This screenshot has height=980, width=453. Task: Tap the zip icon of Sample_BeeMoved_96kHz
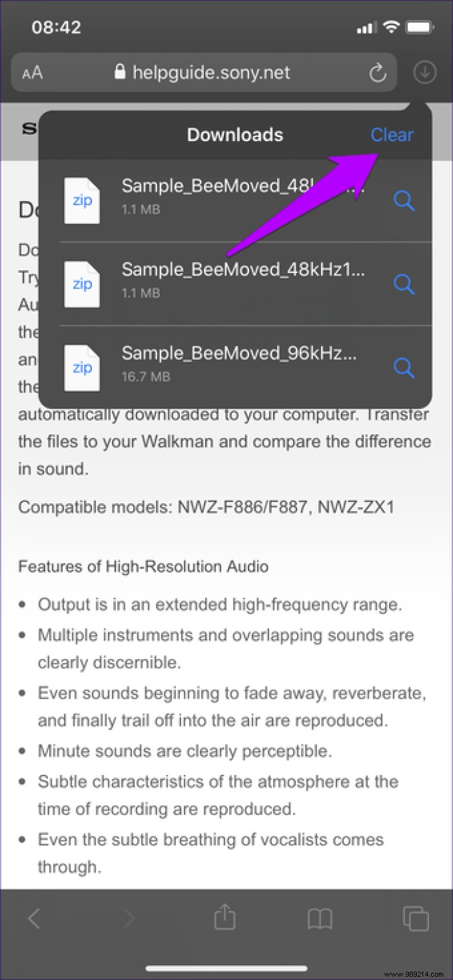82,368
